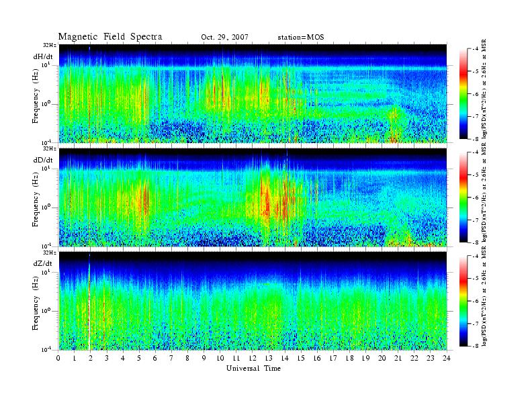Image resolution: width=532 pixels, height=411 pixels.
Task: Click time axis tick "8"
Action: tap(187, 358)
